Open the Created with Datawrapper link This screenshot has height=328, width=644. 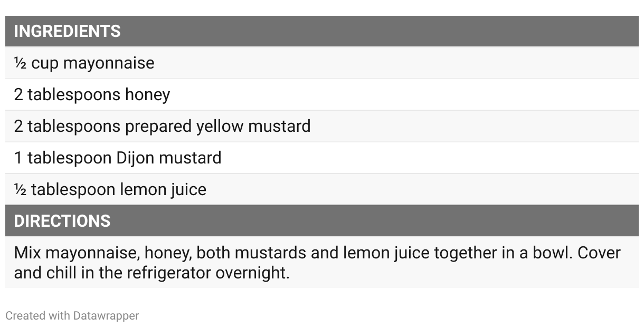[72, 315]
